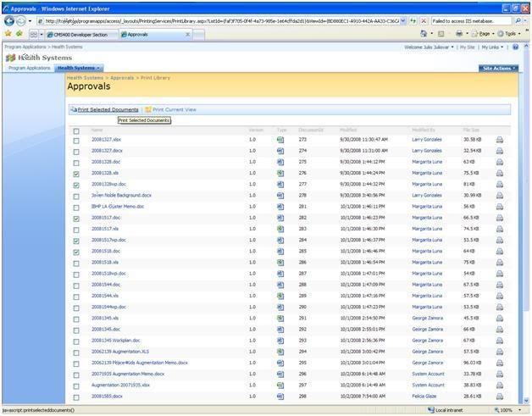Click type icon in Augmentation 20071935.xlsx row
The width and height of the screenshot is (532, 416).
[x=280, y=385]
